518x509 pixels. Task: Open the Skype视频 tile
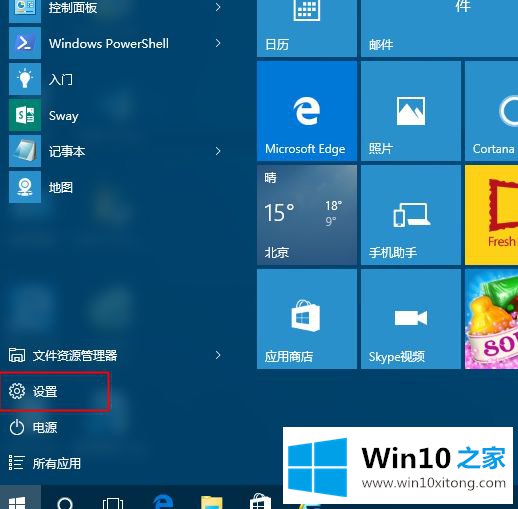[x=411, y=319]
